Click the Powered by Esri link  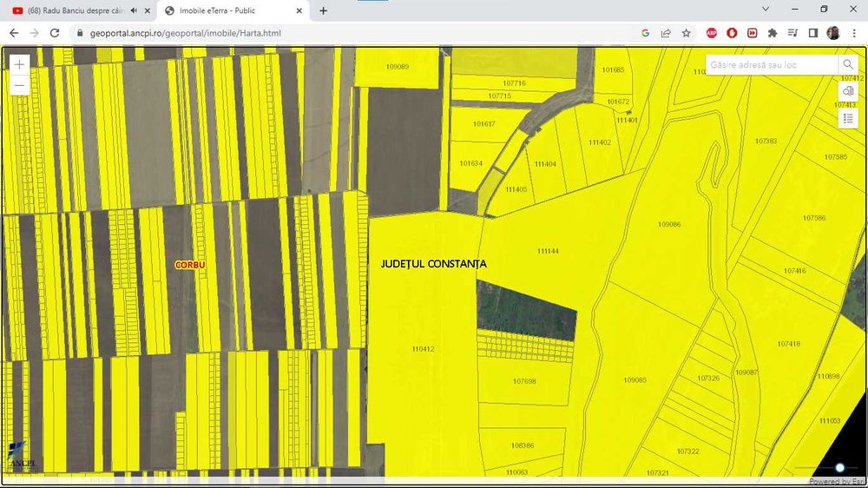pos(836,481)
